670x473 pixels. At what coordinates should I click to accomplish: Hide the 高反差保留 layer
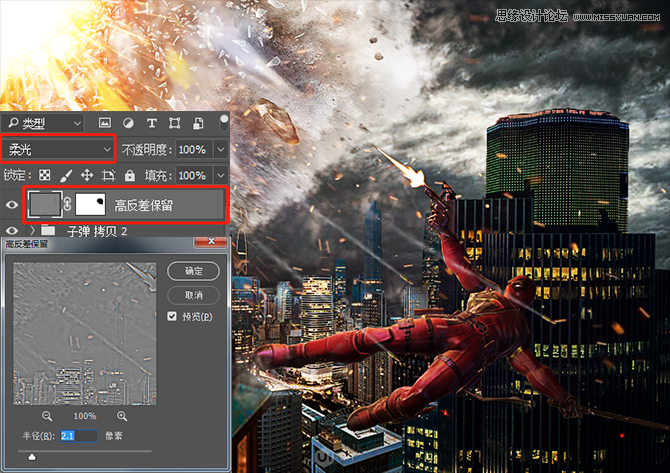coord(12,205)
